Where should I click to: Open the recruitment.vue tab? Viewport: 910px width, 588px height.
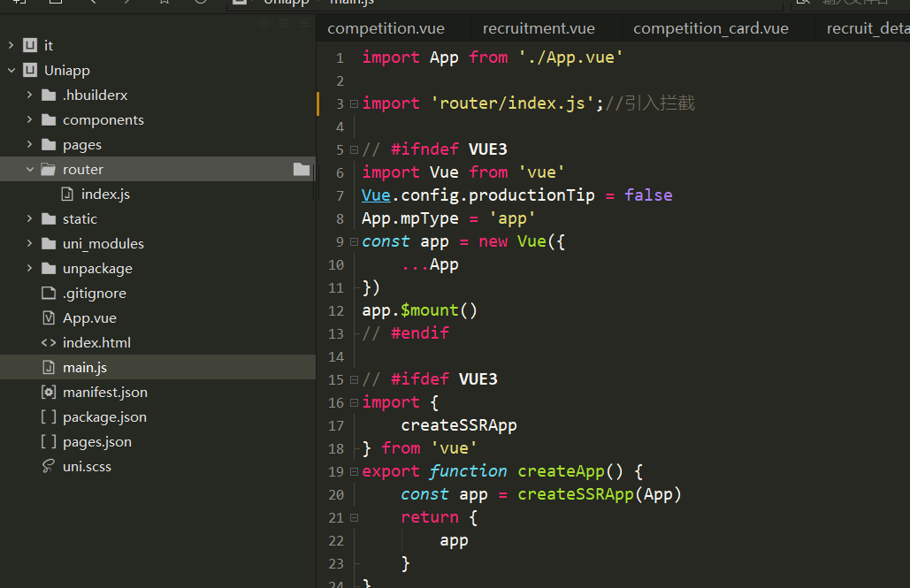[x=539, y=28]
